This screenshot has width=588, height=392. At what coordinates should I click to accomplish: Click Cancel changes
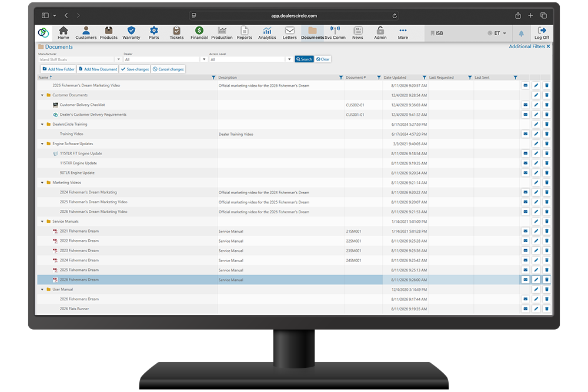point(168,69)
